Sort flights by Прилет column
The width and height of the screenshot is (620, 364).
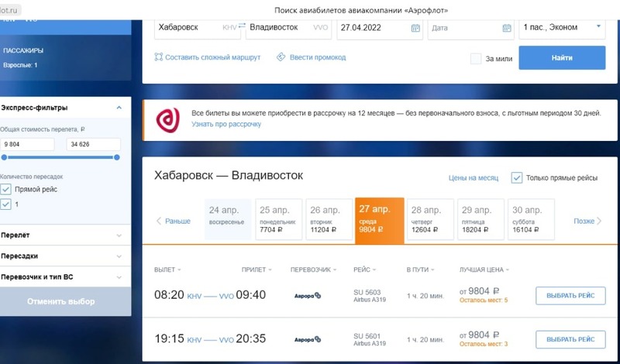pos(257,270)
